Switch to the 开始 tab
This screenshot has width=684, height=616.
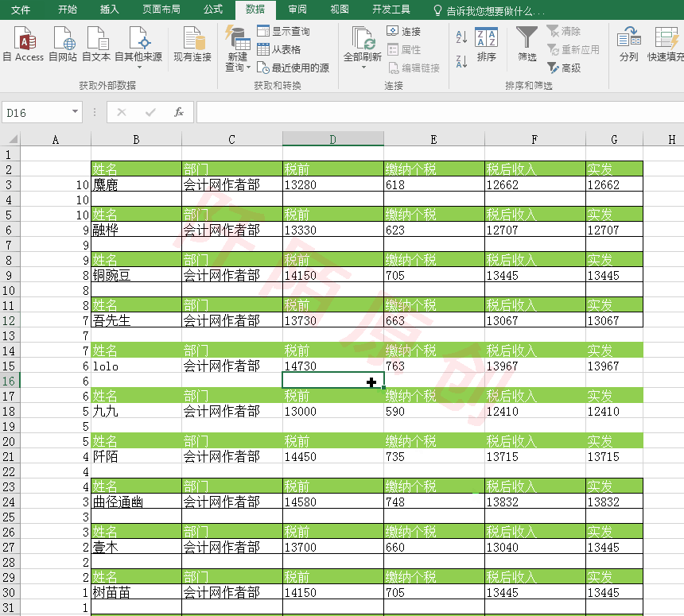tap(67, 10)
